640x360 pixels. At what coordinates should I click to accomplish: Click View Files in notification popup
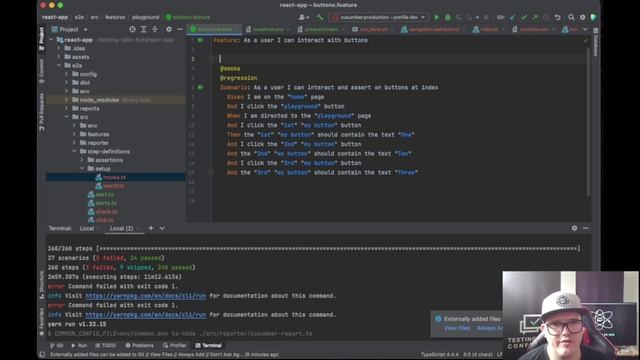(457, 328)
